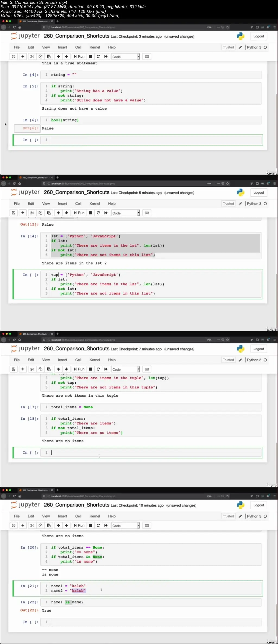
Task: Open File menu in the 3-minutes-ago checkpoint frame
Action: click(17, 47)
